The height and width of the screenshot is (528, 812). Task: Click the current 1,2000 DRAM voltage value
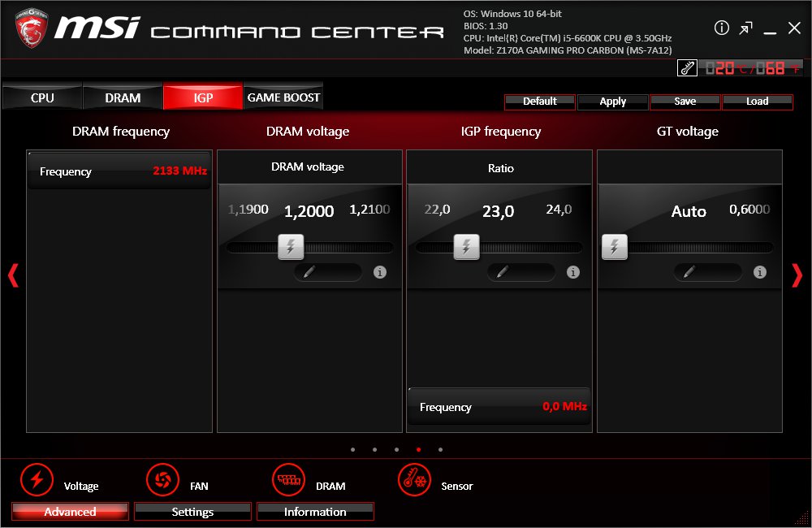[x=309, y=211]
